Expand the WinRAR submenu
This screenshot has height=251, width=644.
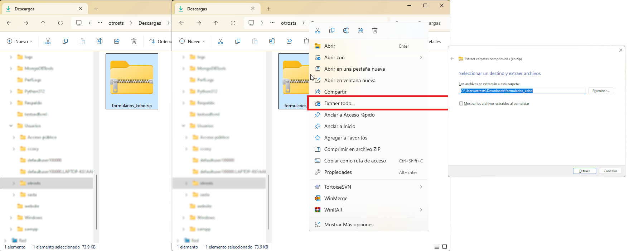pyautogui.click(x=421, y=210)
